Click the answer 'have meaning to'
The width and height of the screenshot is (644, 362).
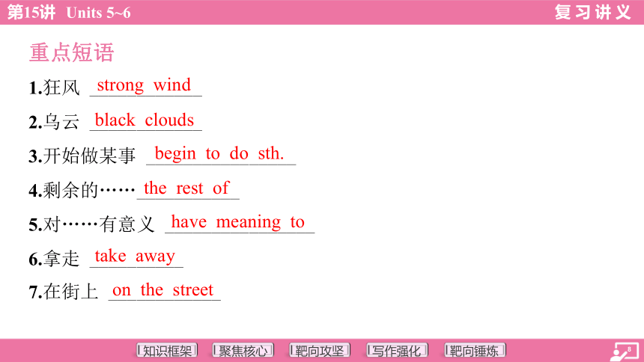tap(238, 222)
